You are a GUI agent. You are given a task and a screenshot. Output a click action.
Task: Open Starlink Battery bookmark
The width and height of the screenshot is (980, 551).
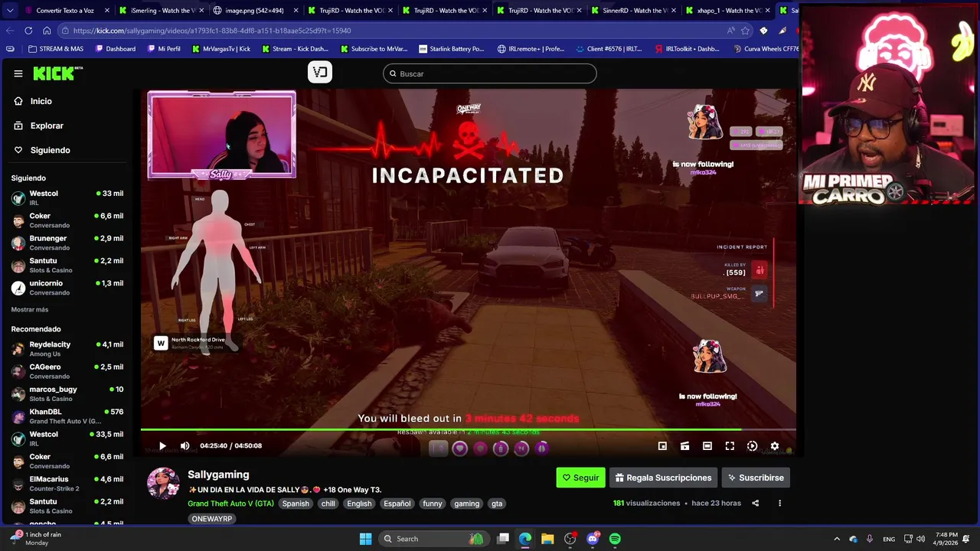tap(451, 48)
